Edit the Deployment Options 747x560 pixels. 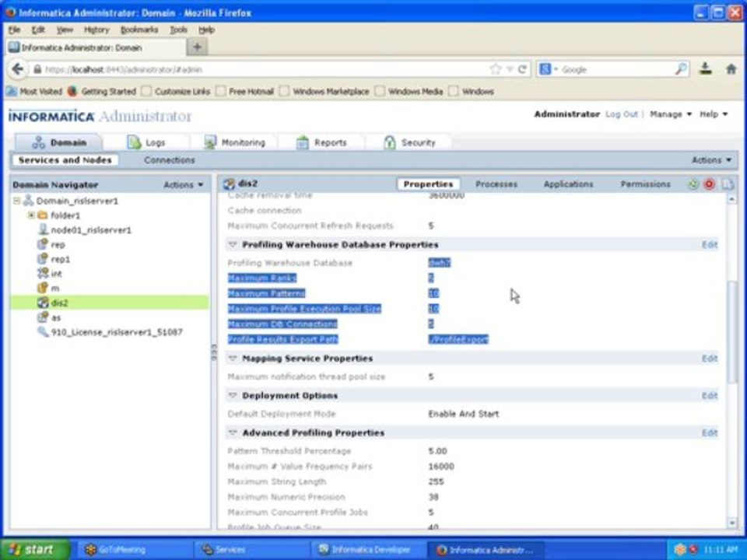click(x=710, y=395)
